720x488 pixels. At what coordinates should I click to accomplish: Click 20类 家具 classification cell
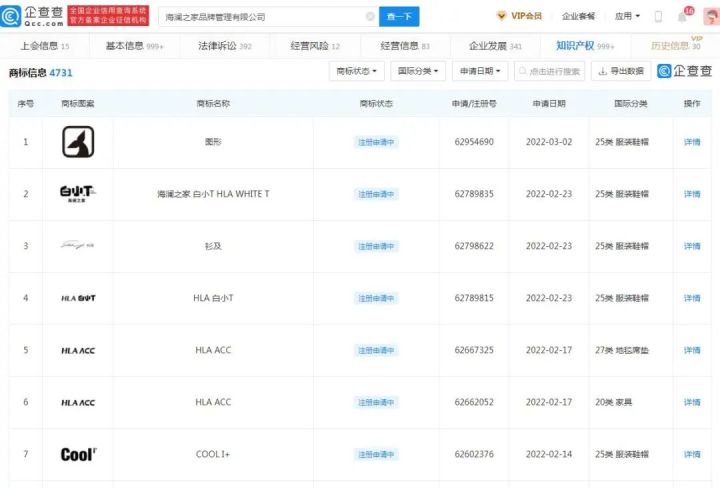click(613, 402)
